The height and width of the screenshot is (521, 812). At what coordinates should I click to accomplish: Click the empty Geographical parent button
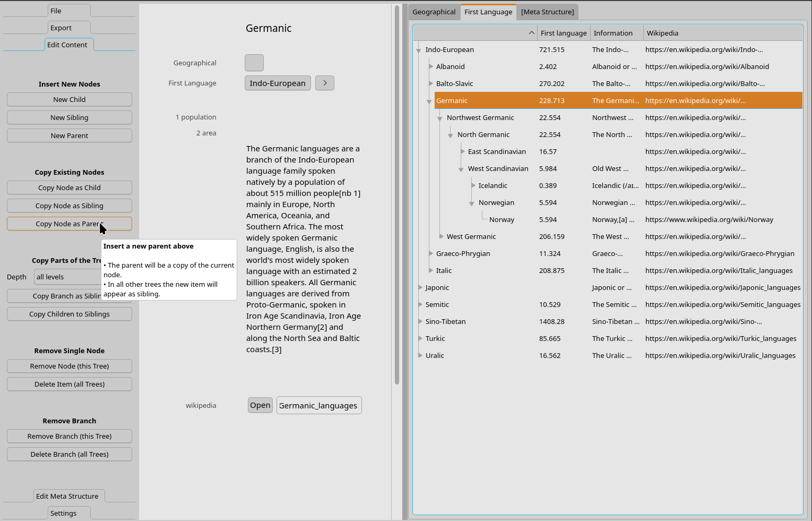click(x=254, y=63)
